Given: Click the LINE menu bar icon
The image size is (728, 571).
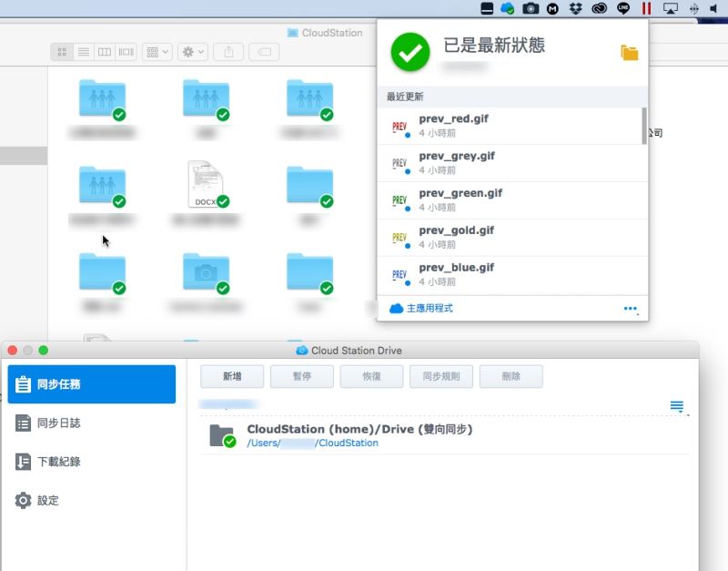Looking at the screenshot, I should [x=623, y=8].
